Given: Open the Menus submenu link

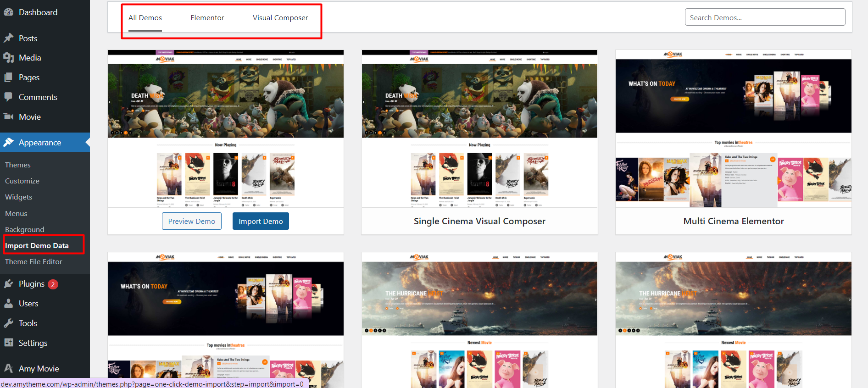Looking at the screenshot, I should click(x=16, y=214).
